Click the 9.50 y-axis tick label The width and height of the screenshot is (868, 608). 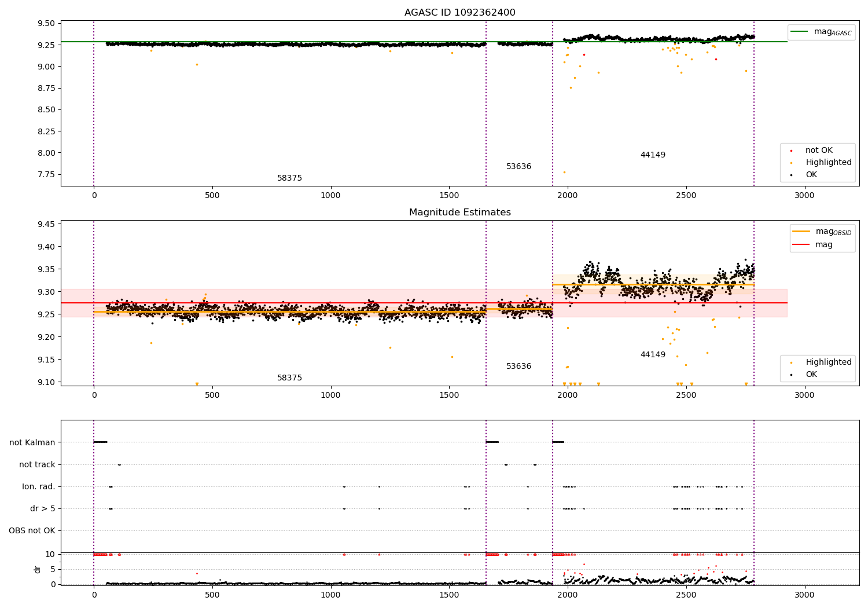click(x=46, y=24)
